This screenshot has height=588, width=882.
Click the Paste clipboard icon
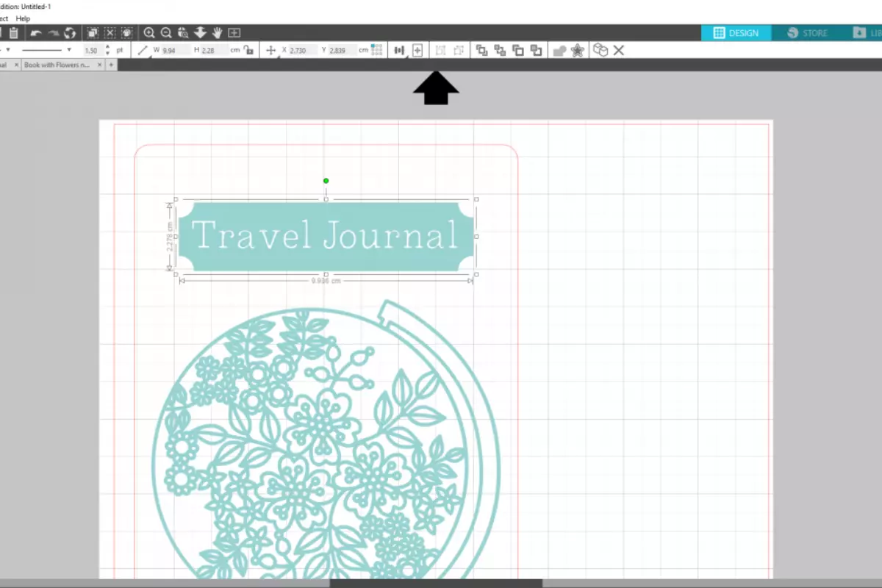(13, 33)
